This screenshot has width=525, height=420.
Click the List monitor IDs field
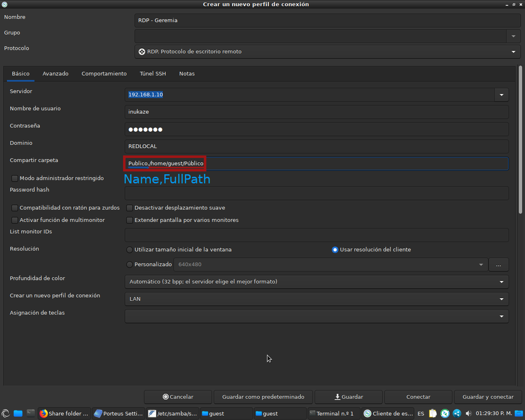pyautogui.click(x=317, y=235)
